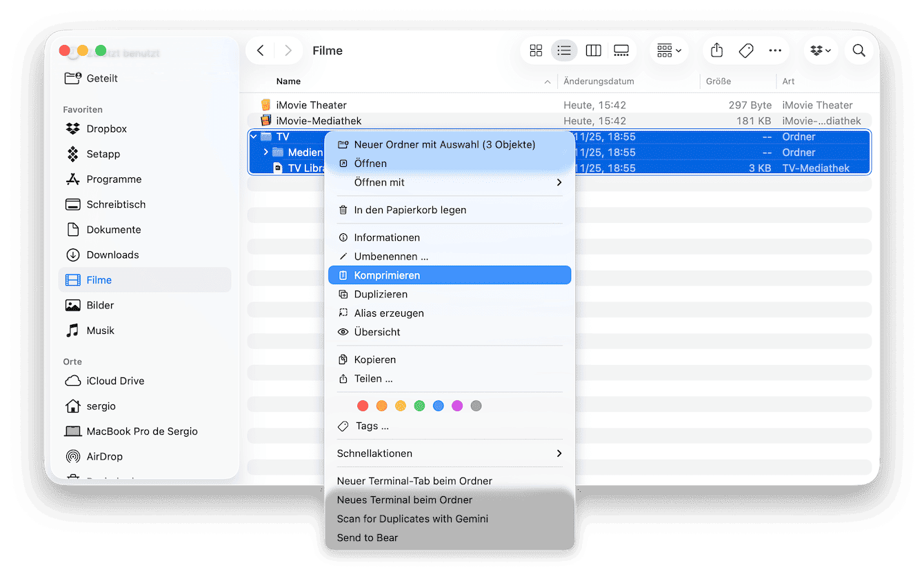Switch to column view
The width and height of the screenshot is (924, 572).
pos(593,50)
